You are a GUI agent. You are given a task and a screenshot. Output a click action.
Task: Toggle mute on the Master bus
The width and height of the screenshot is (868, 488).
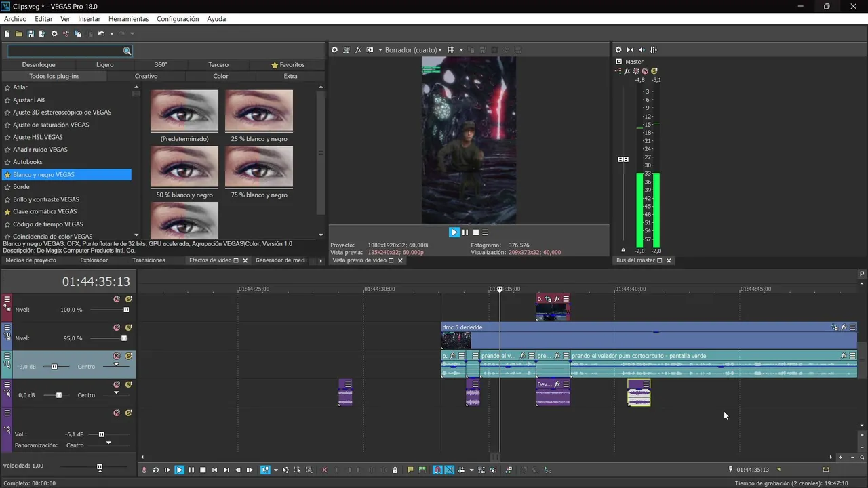[x=645, y=70]
